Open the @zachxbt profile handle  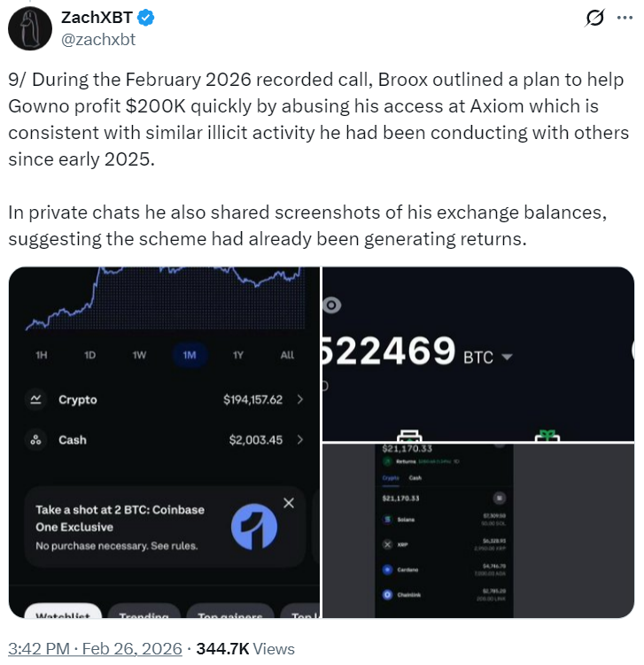[x=97, y=39]
